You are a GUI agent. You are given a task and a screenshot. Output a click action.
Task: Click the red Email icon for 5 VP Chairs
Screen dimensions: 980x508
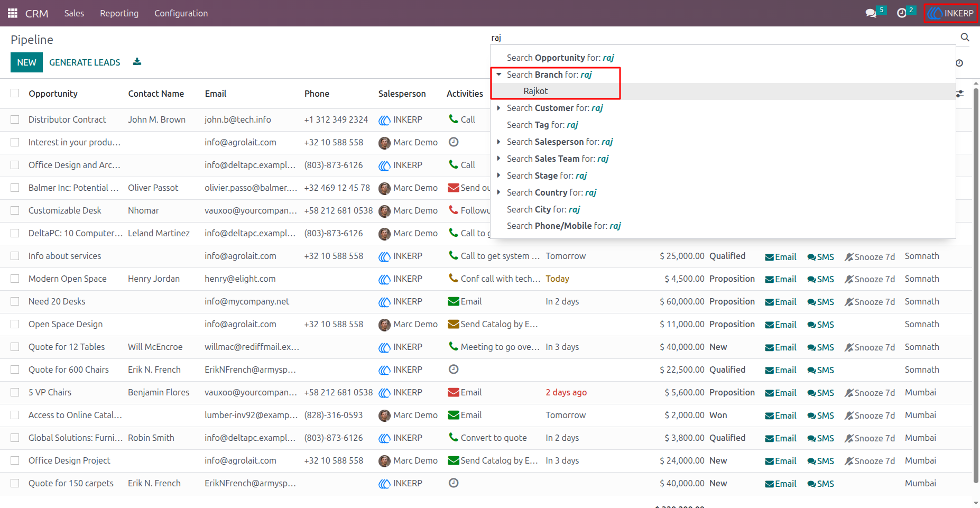pyautogui.click(x=453, y=392)
